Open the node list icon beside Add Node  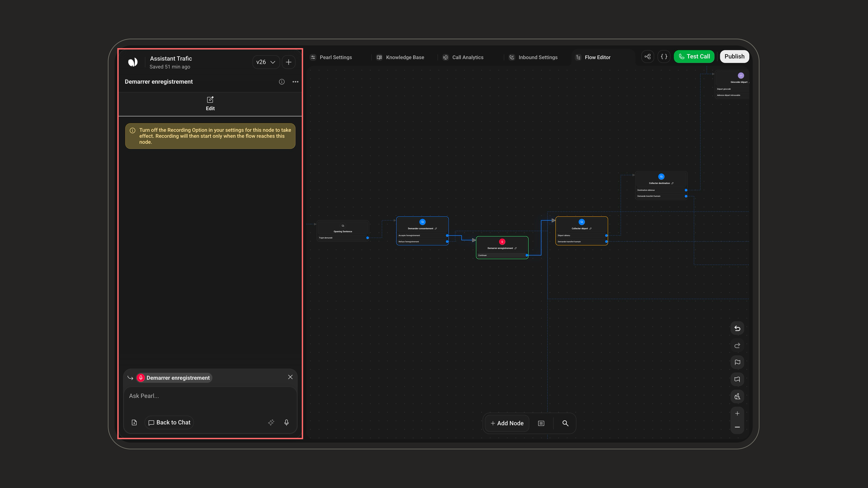click(541, 423)
